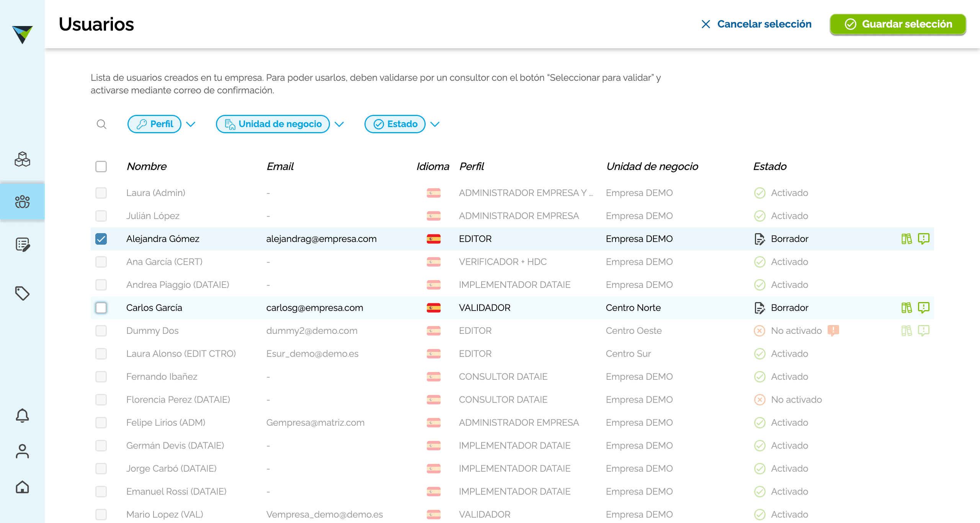
Task: Open the comment alert icon for Carlos García
Action: pyautogui.click(x=924, y=308)
